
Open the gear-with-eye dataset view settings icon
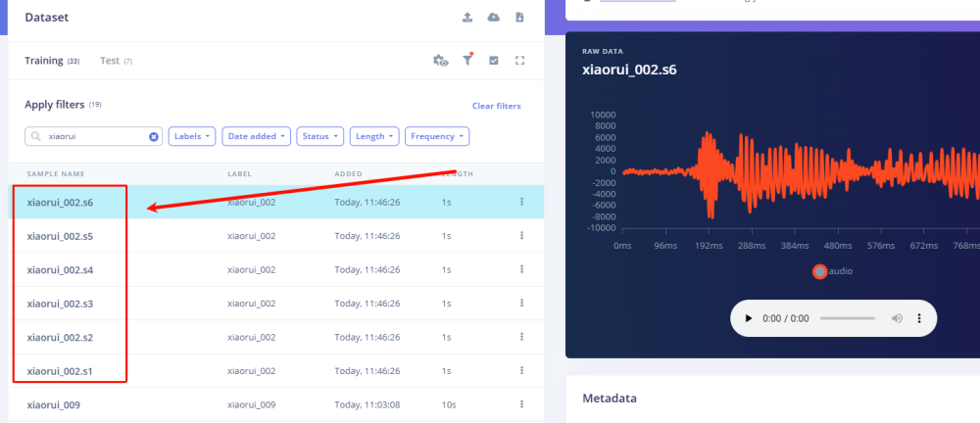[x=441, y=61]
